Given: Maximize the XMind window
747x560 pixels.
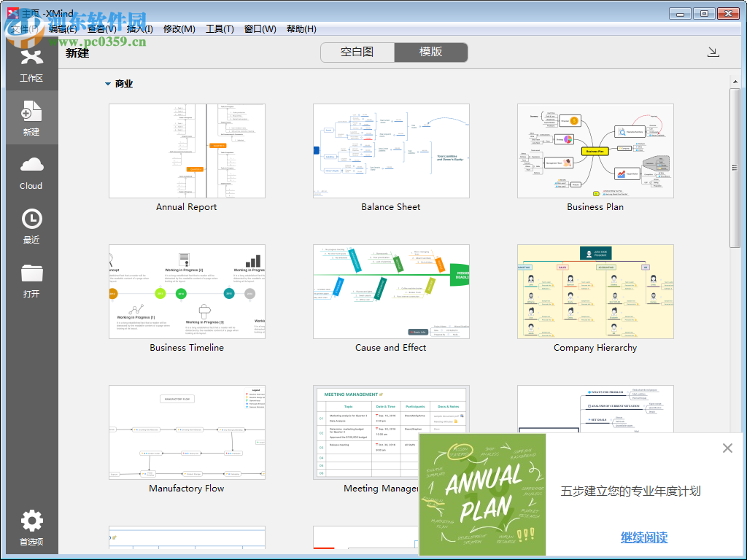Looking at the screenshot, I should pyautogui.click(x=704, y=14).
